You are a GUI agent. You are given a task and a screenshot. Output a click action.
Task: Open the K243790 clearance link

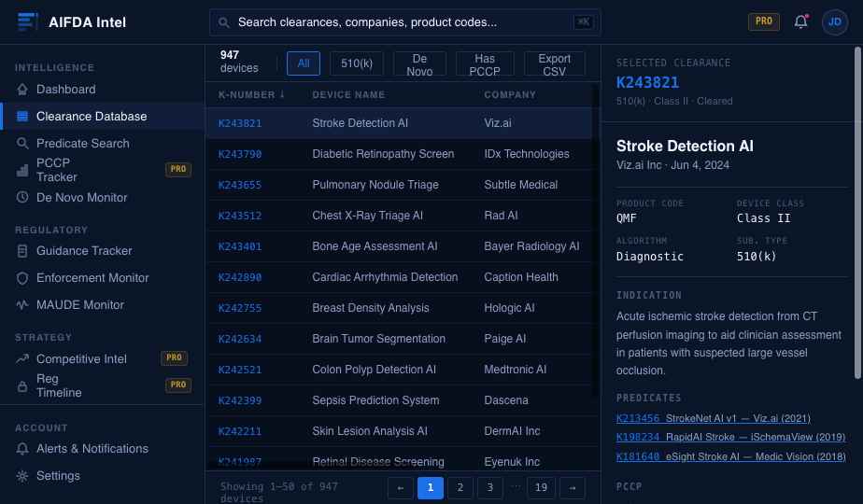239,154
